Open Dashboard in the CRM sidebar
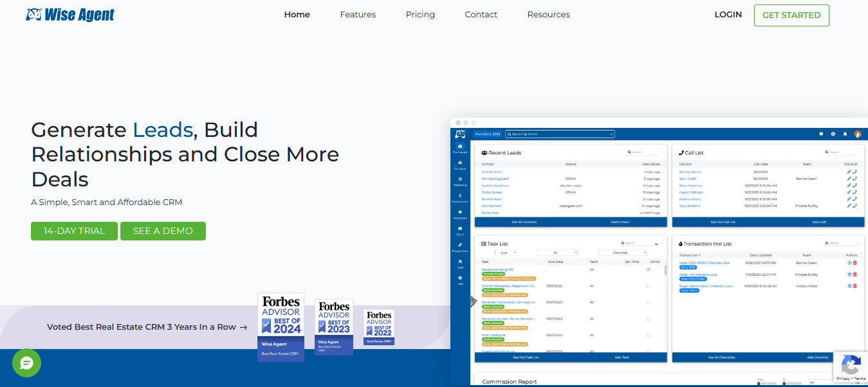Viewport: 868px width, 387px height. click(x=460, y=148)
